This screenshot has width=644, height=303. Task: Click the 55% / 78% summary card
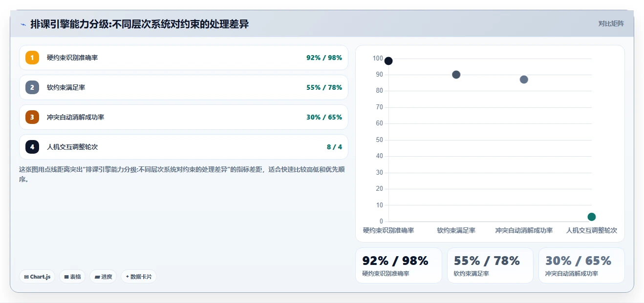tap(490, 265)
